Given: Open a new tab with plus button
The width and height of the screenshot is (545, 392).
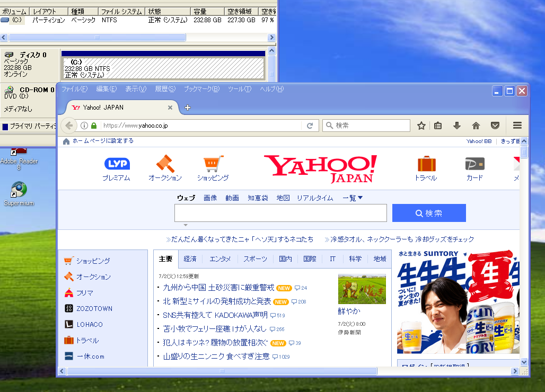Looking at the screenshot, I should (188, 108).
